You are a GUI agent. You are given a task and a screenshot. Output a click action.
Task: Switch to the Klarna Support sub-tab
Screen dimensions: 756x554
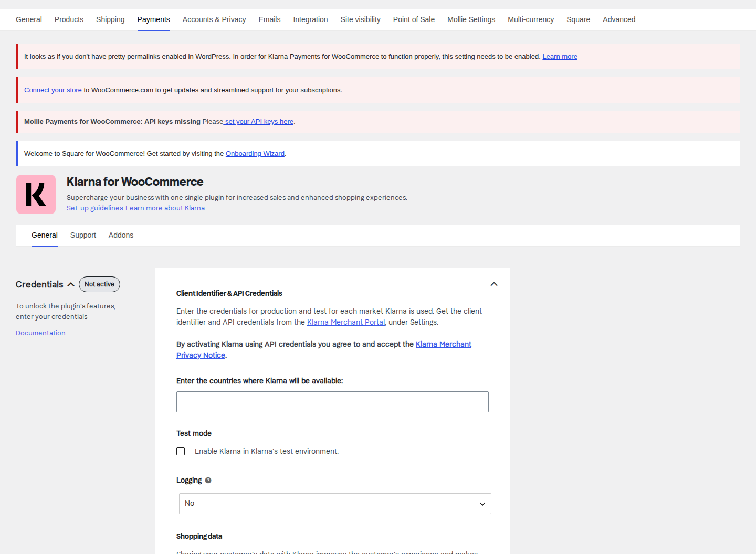point(83,235)
